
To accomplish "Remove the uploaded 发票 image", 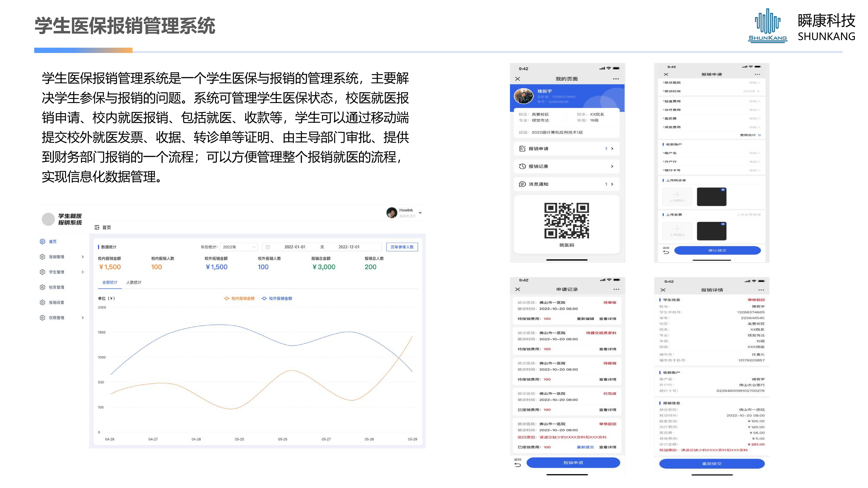I will [723, 224].
